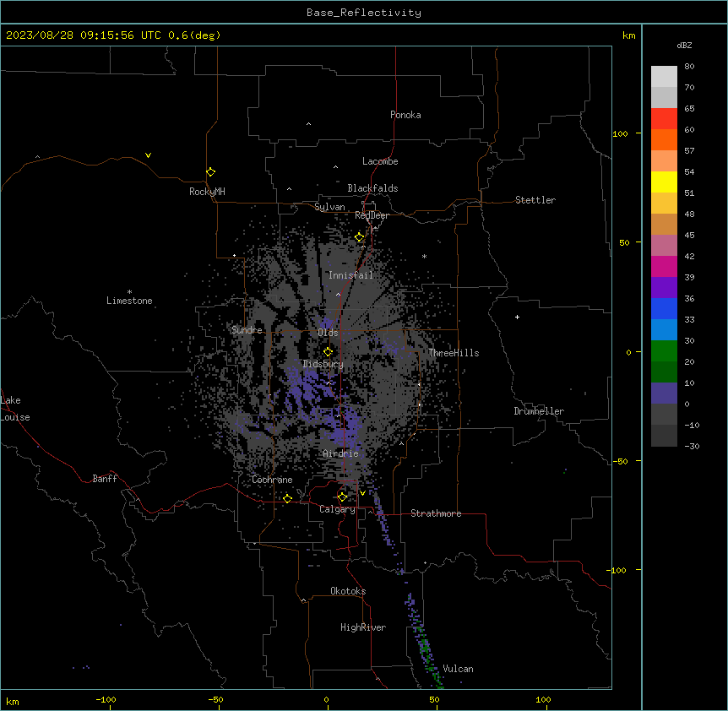Click the Lake Louise label
The image size is (728, 711).
click(15, 409)
